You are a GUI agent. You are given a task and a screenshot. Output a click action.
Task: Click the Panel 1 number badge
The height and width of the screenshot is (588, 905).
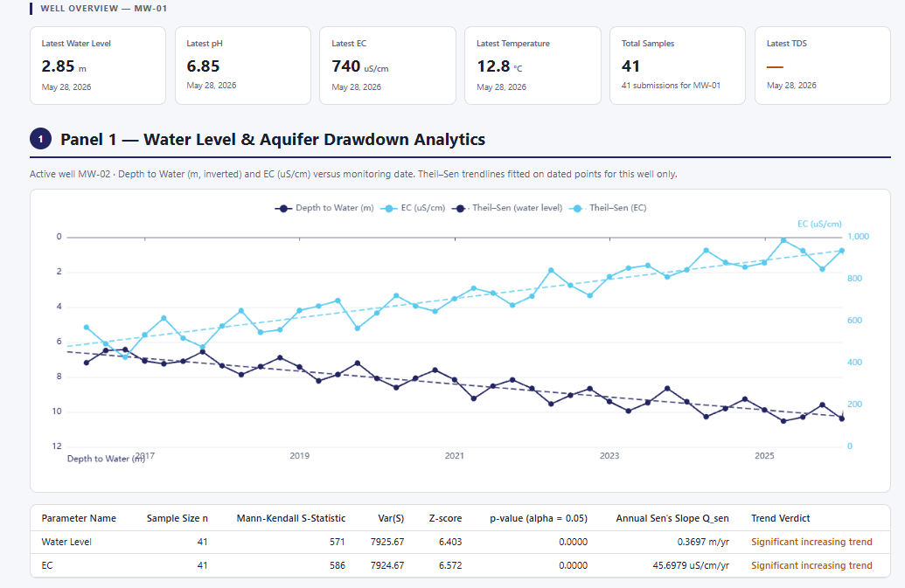[x=40, y=139]
